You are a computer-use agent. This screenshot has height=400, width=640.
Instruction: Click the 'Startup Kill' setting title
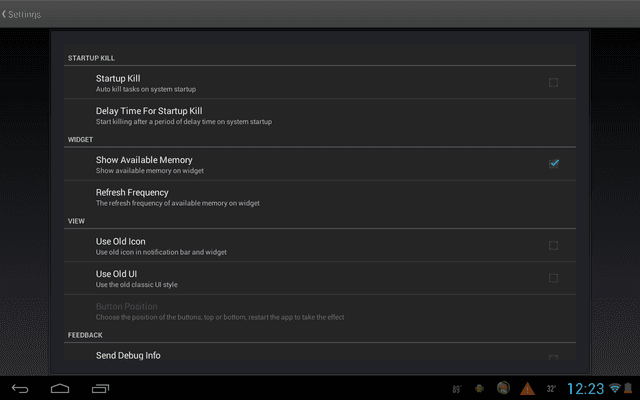click(x=118, y=78)
